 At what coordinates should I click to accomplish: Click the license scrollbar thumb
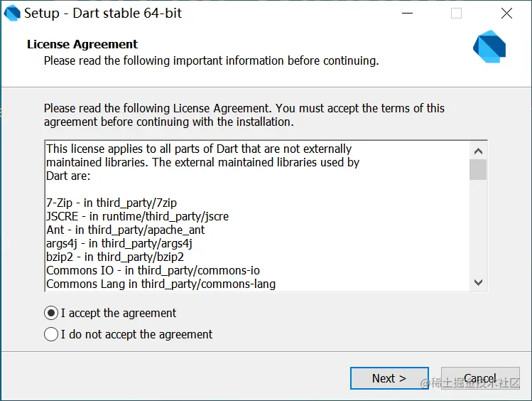coord(479,169)
